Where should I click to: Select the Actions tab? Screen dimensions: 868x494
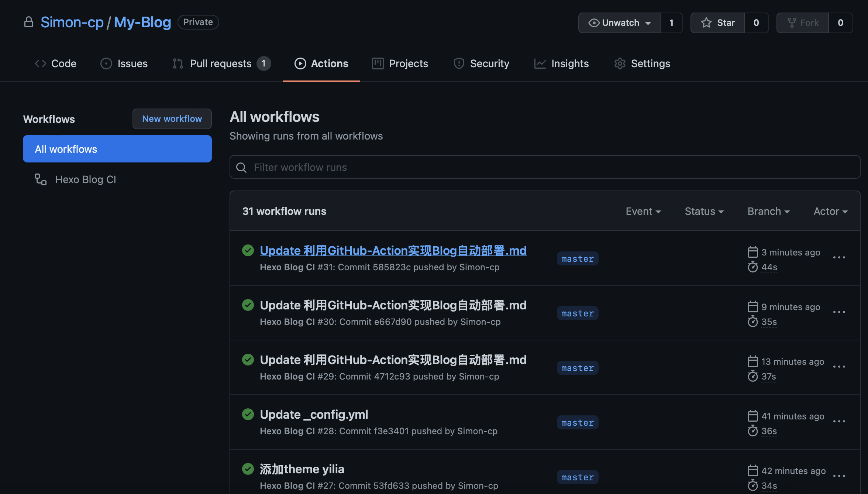coord(321,64)
